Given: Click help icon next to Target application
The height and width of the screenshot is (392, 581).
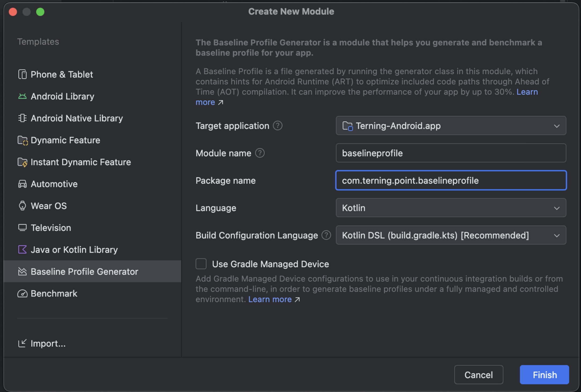Looking at the screenshot, I should click(x=278, y=126).
